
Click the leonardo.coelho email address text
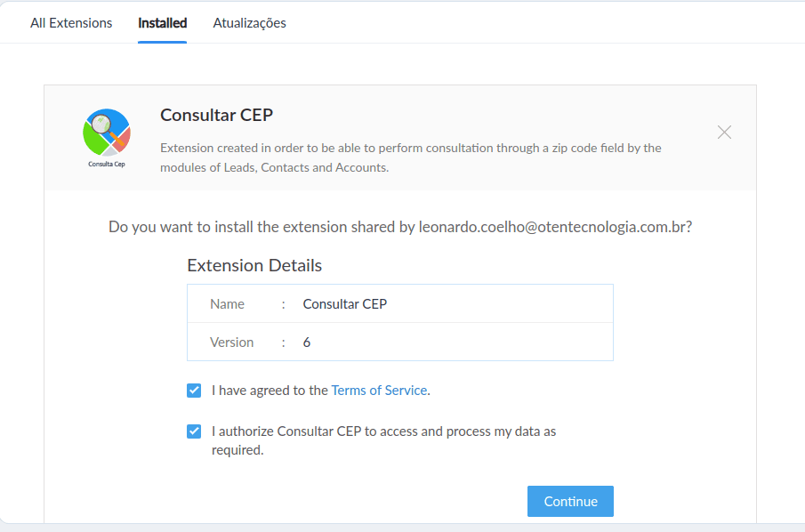click(x=553, y=227)
